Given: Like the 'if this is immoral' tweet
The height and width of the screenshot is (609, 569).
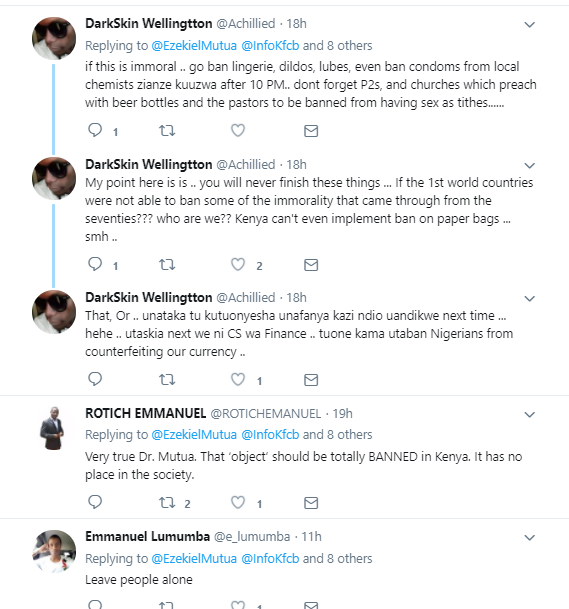Looking at the screenshot, I should tap(238, 130).
